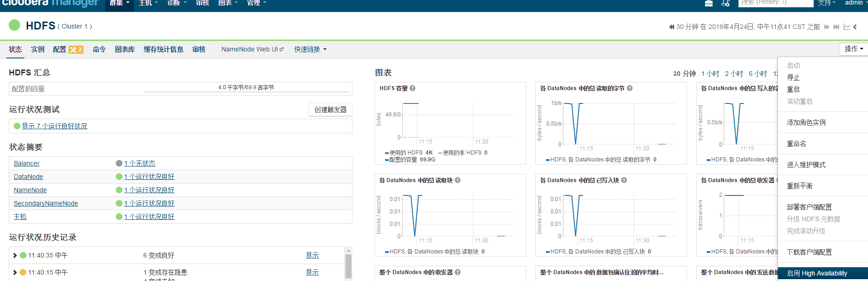This screenshot has height=281, width=868.
Task: Open help for 整个 DataNodes 收发器 chart
Action: pyautogui.click(x=458, y=272)
